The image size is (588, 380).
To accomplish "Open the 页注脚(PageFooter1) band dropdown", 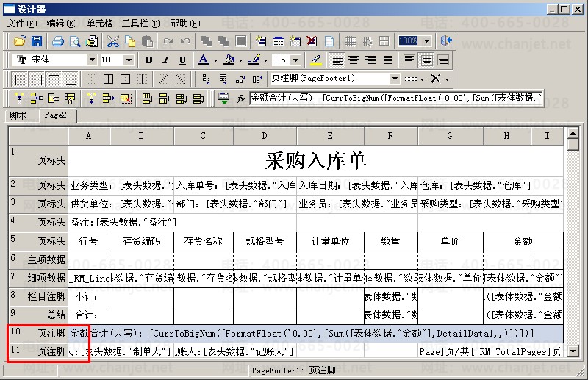I will [x=394, y=79].
